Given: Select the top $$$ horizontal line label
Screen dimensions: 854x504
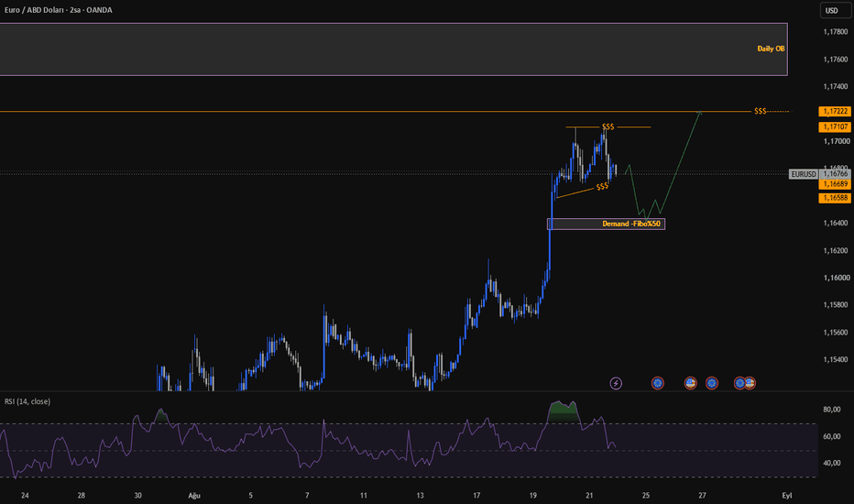Looking at the screenshot, I should click(x=760, y=111).
